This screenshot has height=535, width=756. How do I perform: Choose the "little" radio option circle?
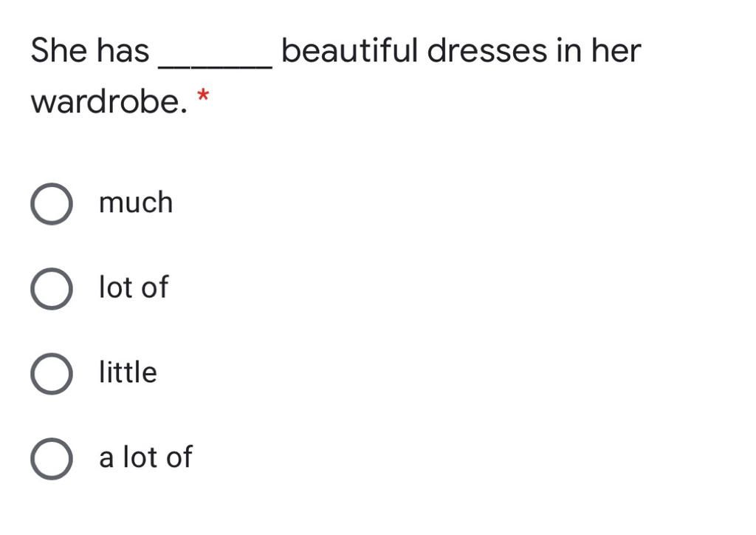click(52, 373)
